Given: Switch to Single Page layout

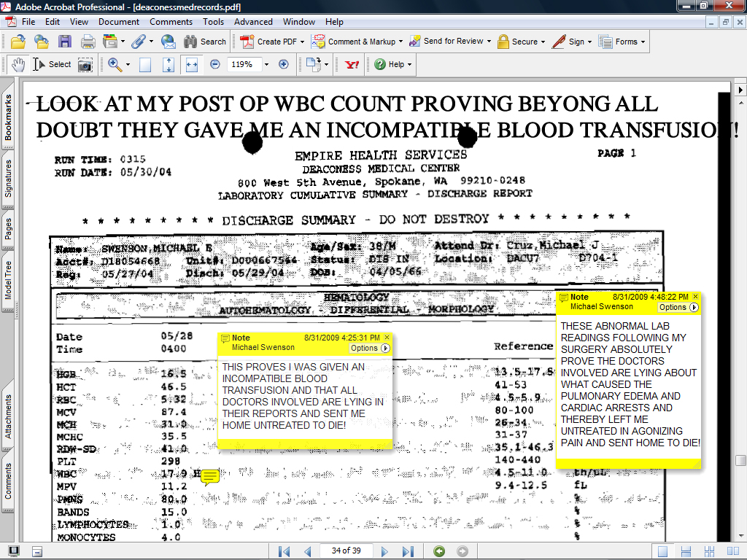Looking at the screenshot, I should click(662, 551).
